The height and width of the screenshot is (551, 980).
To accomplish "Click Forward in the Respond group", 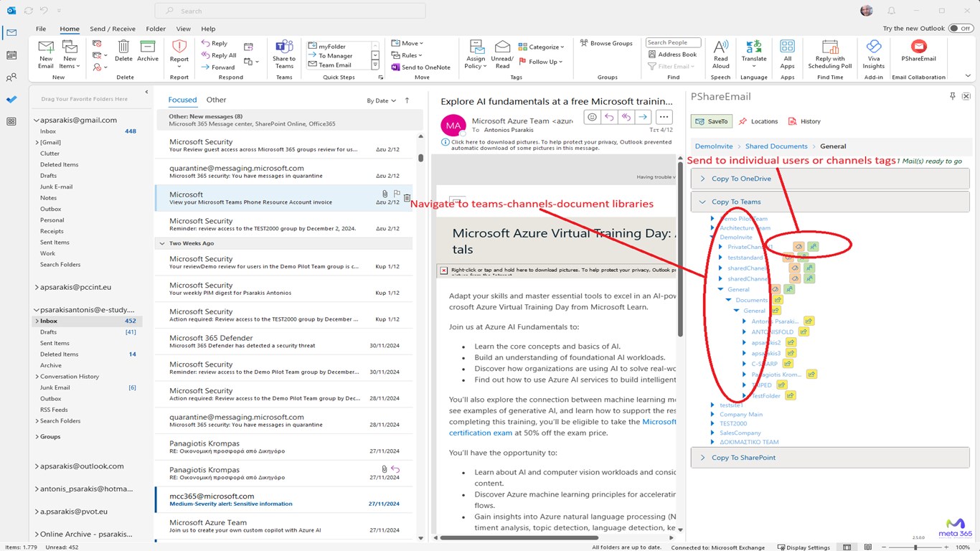I will click(x=218, y=67).
